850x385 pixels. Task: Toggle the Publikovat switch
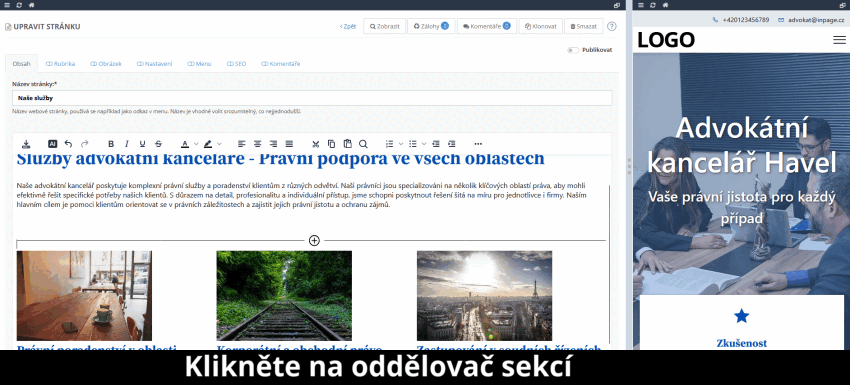point(573,50)
